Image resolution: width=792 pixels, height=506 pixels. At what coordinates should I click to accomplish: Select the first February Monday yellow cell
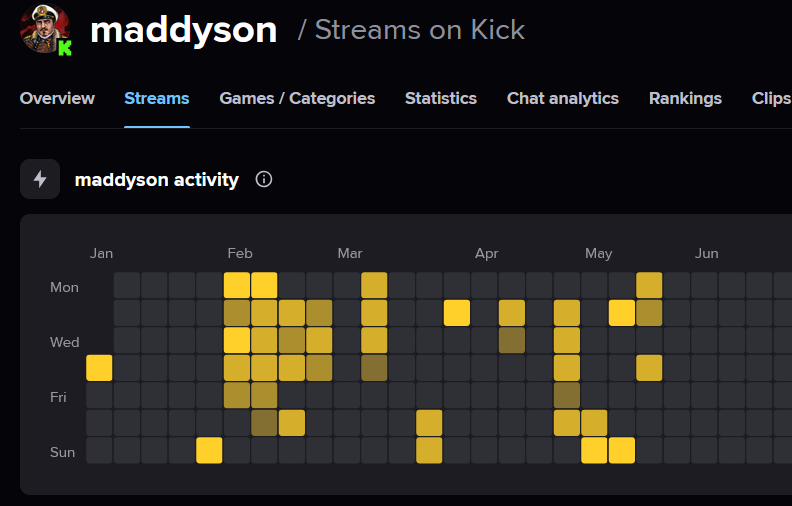[x=237, y=285]
